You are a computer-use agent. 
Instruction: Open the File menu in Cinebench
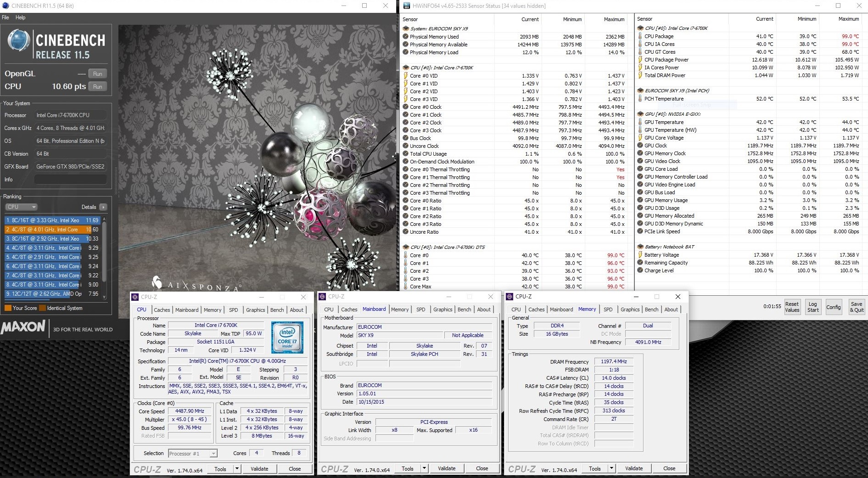tap(6, 17)
